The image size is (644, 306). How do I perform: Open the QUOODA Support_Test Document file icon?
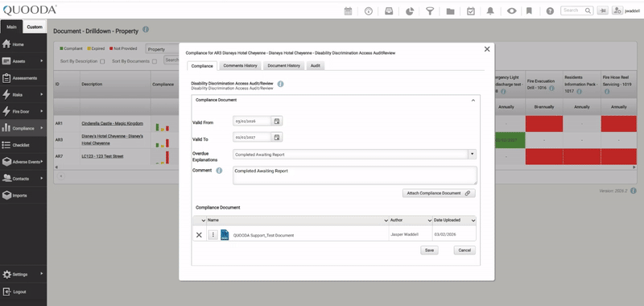[225, 235]
